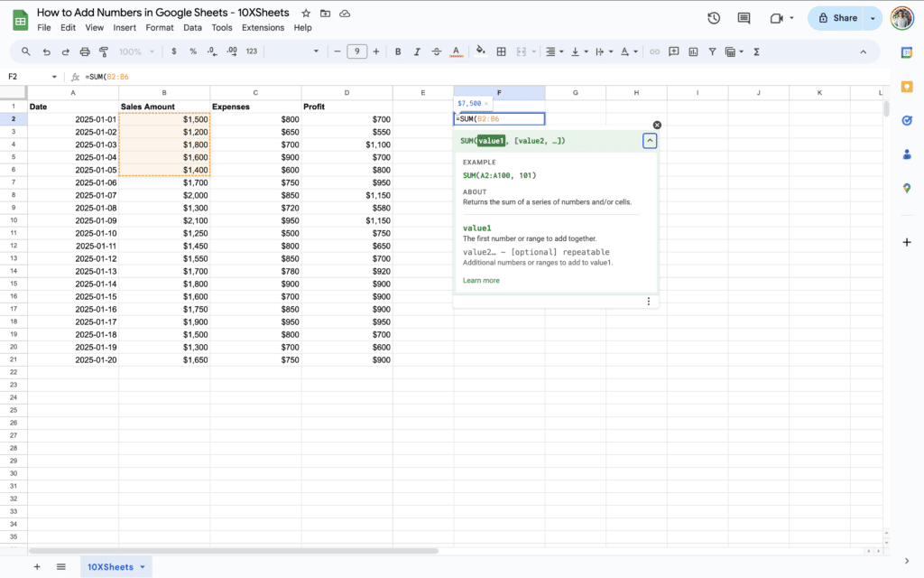Open Google Keep from the side panel
This screenshot has width=924, height=578.
(906, 88)
